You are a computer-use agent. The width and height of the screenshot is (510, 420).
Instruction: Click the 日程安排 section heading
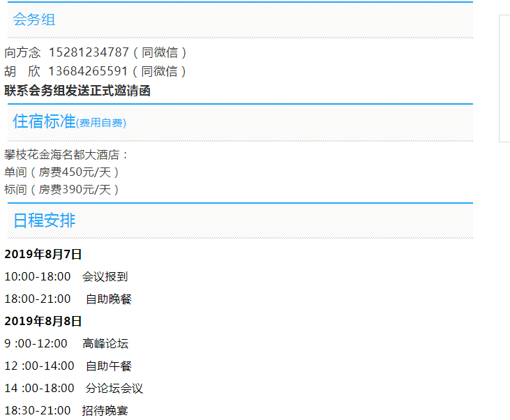pyautogui.click(x=44, y=221)
